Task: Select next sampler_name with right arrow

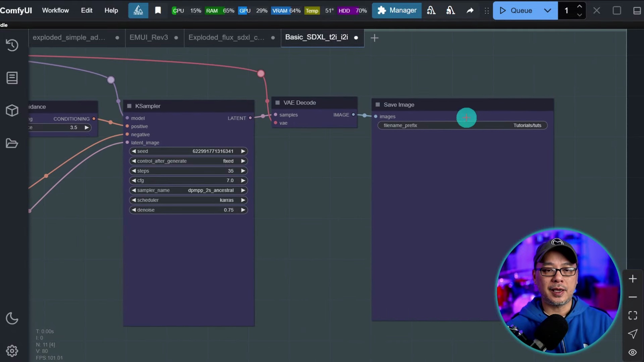Action: (243, 190)
